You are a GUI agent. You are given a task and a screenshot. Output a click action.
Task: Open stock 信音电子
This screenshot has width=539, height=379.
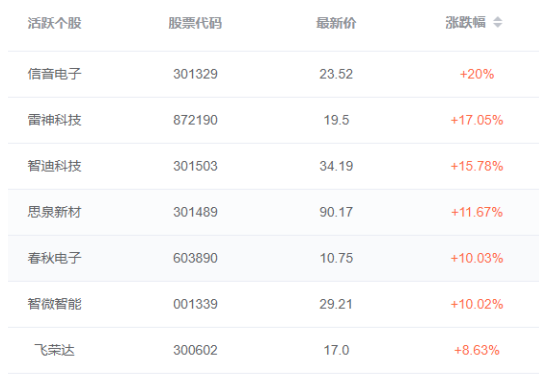(x=54, y=74)
